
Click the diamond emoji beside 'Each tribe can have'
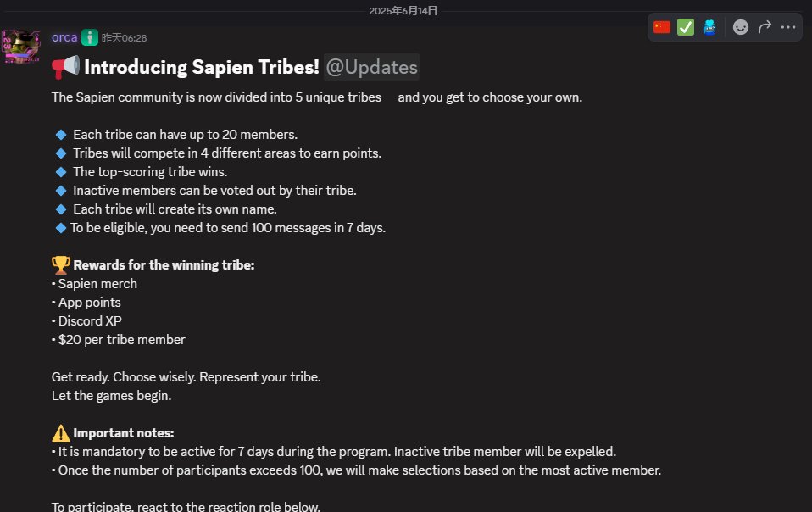click(x=60, y=135)
